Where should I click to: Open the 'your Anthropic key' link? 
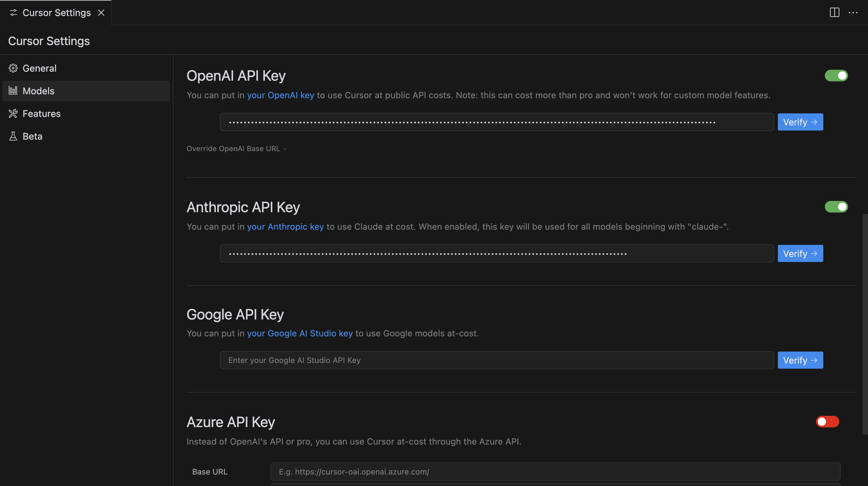[x=285, y=226]
